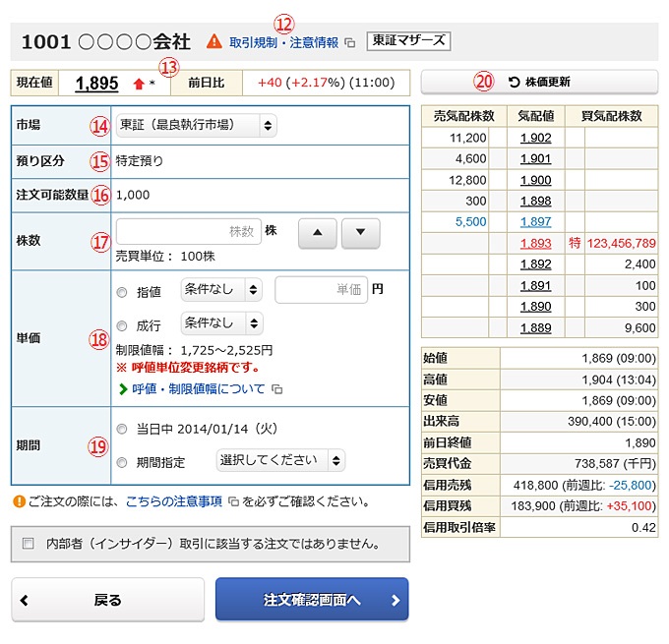This screenshot has height=644, width=669.
Task: Open 呼値・制限値幅について link
Action: (199, 389)
